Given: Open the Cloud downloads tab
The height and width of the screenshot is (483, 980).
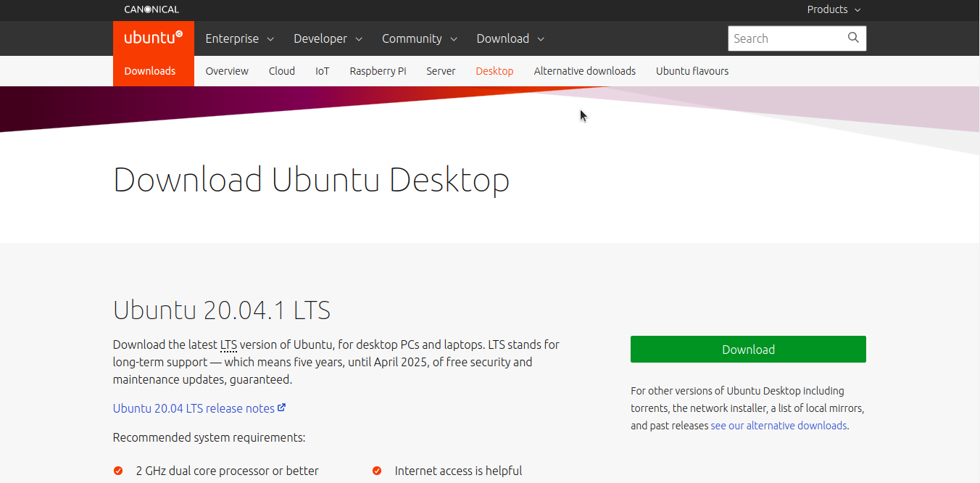Looking at the screenshot, I should point(282,71).
